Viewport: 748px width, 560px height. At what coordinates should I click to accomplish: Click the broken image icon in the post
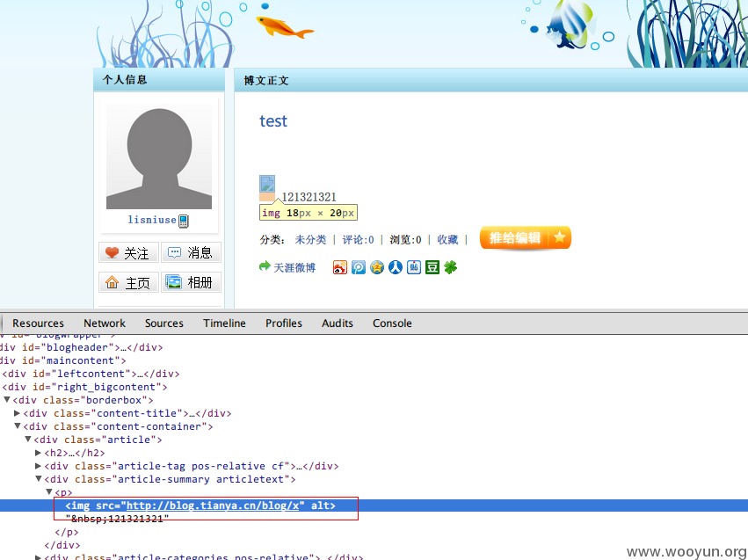click(x=267, y=184)
